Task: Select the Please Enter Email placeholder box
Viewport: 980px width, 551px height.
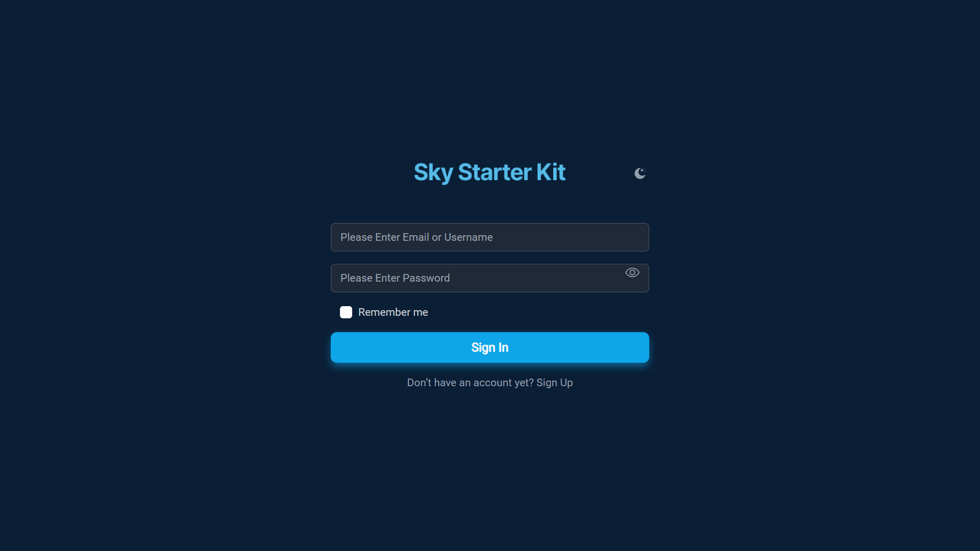Action: coord(490,237)
